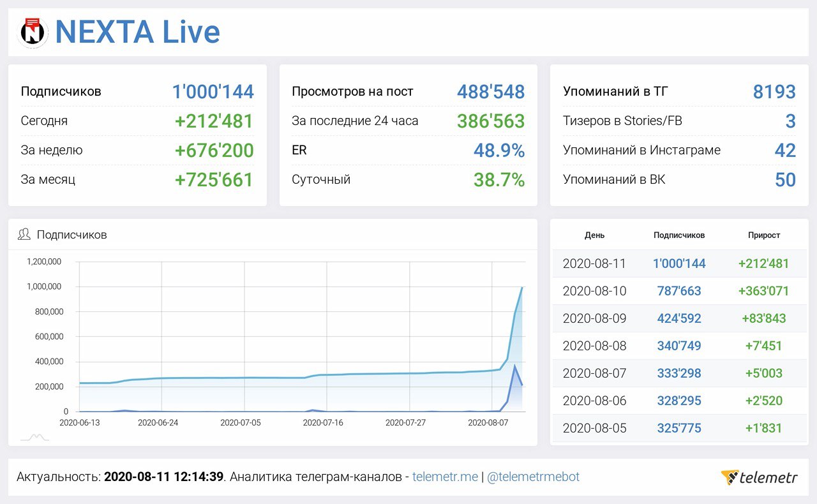Click the 'Суточный' label
The height and width of the screenshot is (504, 817).
321,179
